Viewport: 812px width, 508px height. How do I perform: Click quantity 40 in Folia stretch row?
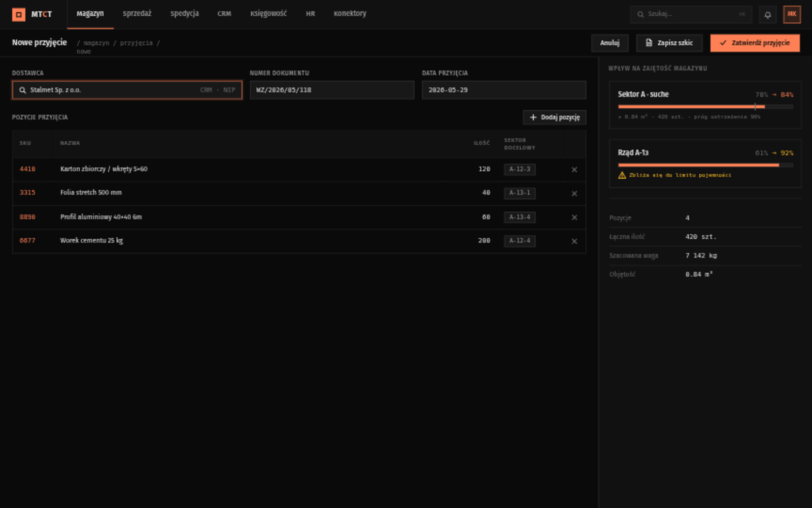click(x=486, y=193)
